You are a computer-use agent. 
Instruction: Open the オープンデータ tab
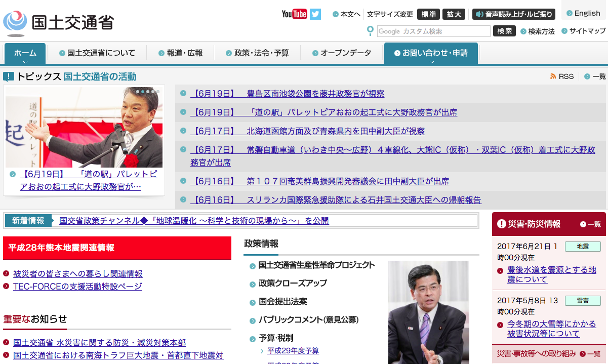342,52
